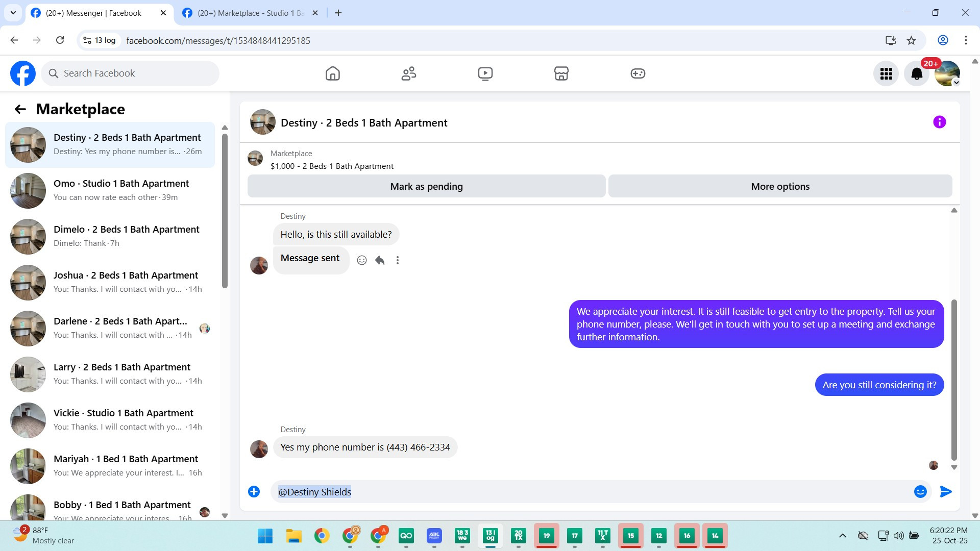This screenshot has height=551, width=980.
Task: Open the Gaming controller icon
Action: tap(638, 73)
